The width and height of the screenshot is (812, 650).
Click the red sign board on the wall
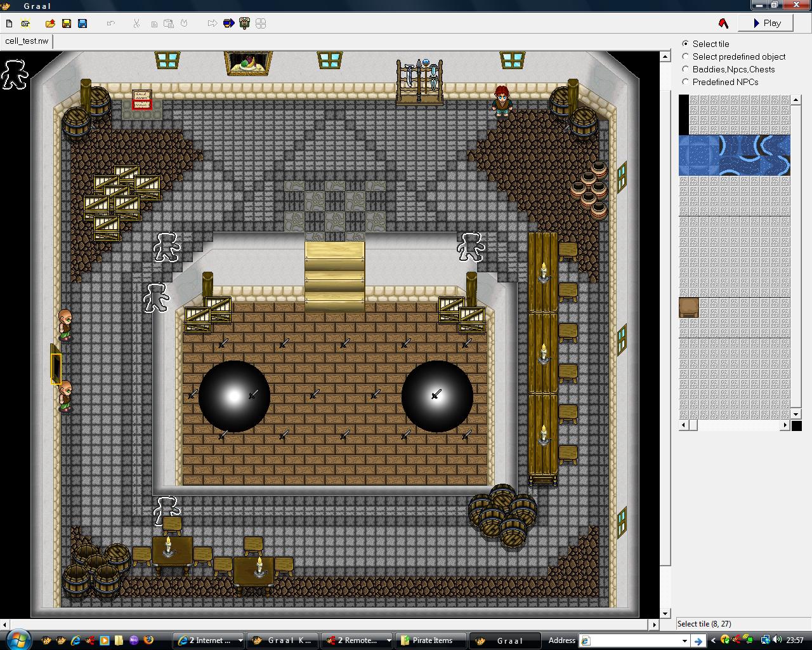[x=142, y=100]
